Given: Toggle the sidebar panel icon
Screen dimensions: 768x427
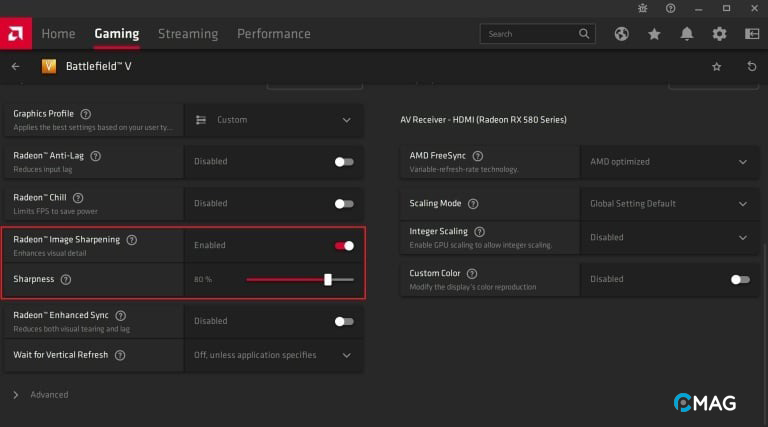Looking at the screenshot, I should pyautogui.click(x=752, y=34).
